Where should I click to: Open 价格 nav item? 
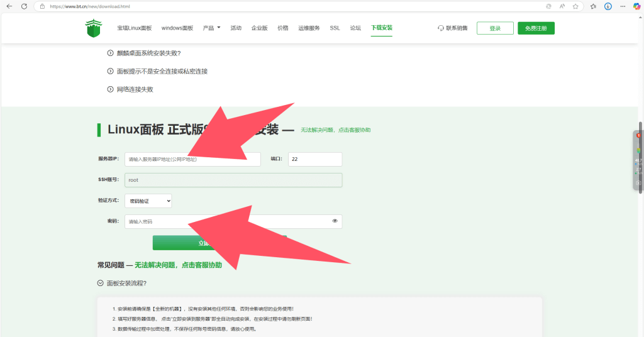[282, 28]
